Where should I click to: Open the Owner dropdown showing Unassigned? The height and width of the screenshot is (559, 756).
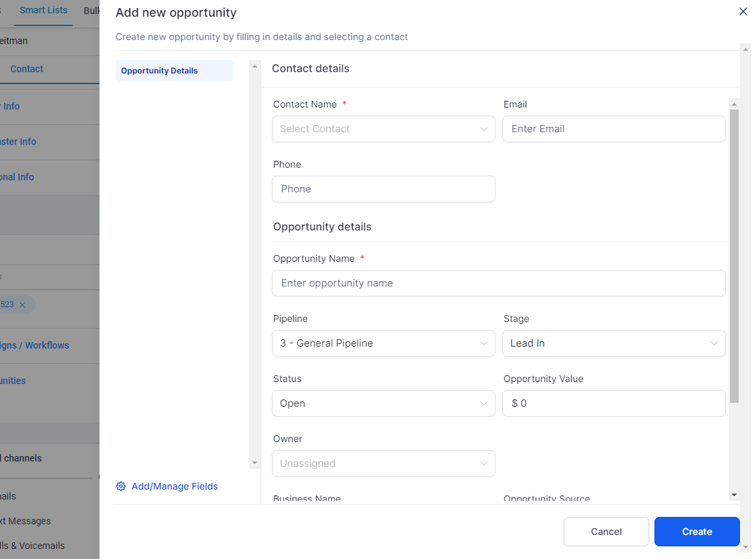click(383, 463)
